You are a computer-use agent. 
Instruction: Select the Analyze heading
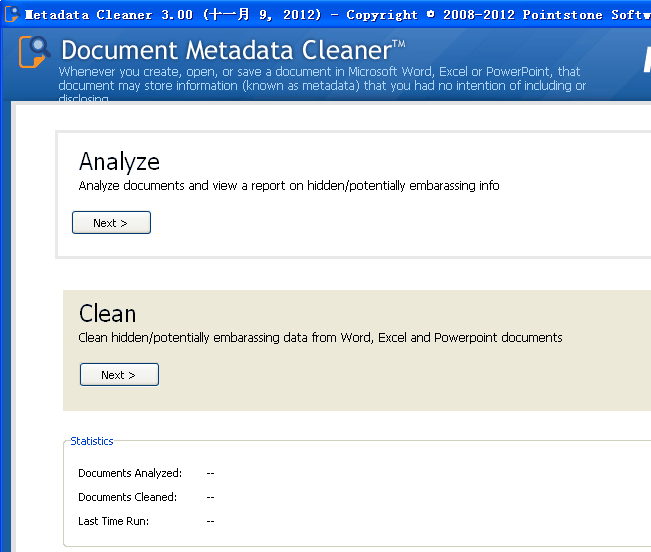point(119,162)
